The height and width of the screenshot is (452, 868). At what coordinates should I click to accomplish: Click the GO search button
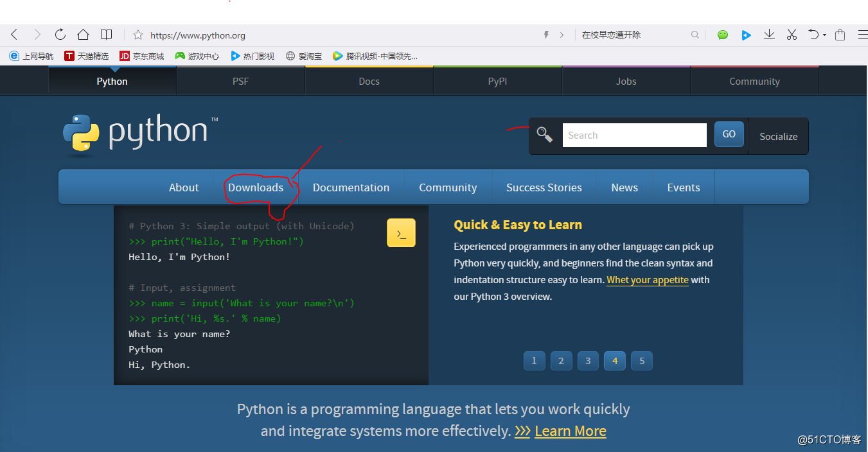pyautogui.click(x=729, y=134)
